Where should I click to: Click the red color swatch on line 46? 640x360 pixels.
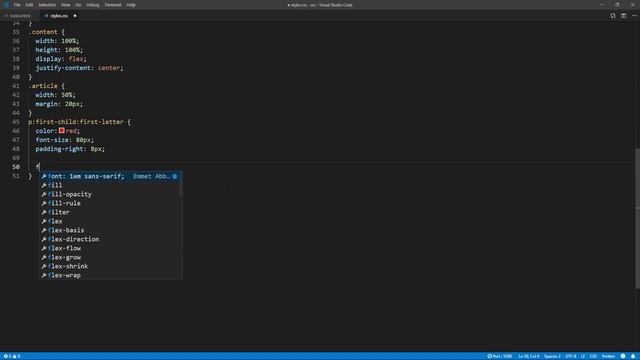(x=62, y=131)
